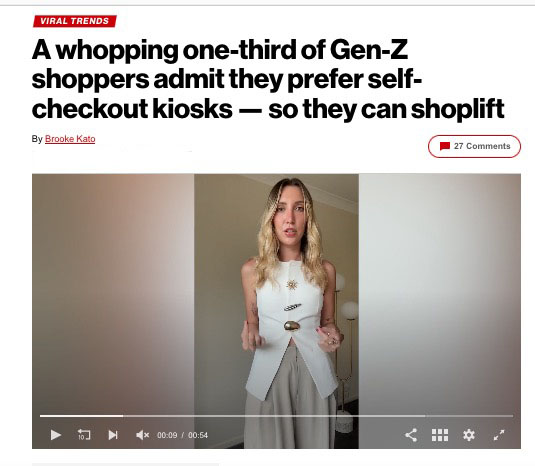
Task: Click the red comment bubble icon
Action: 445,146
